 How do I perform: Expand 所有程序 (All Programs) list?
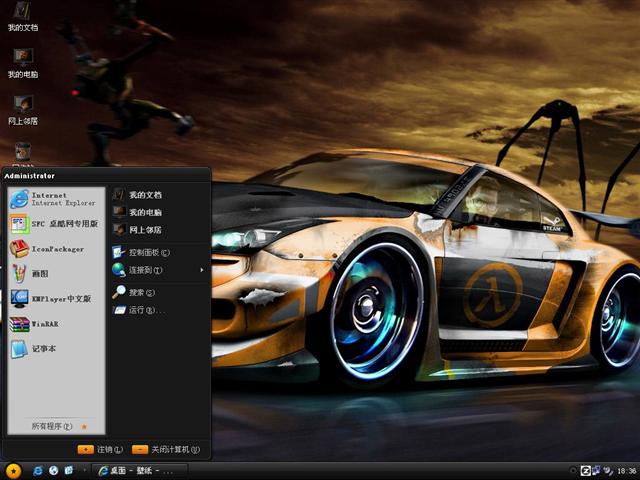point(55,426)
